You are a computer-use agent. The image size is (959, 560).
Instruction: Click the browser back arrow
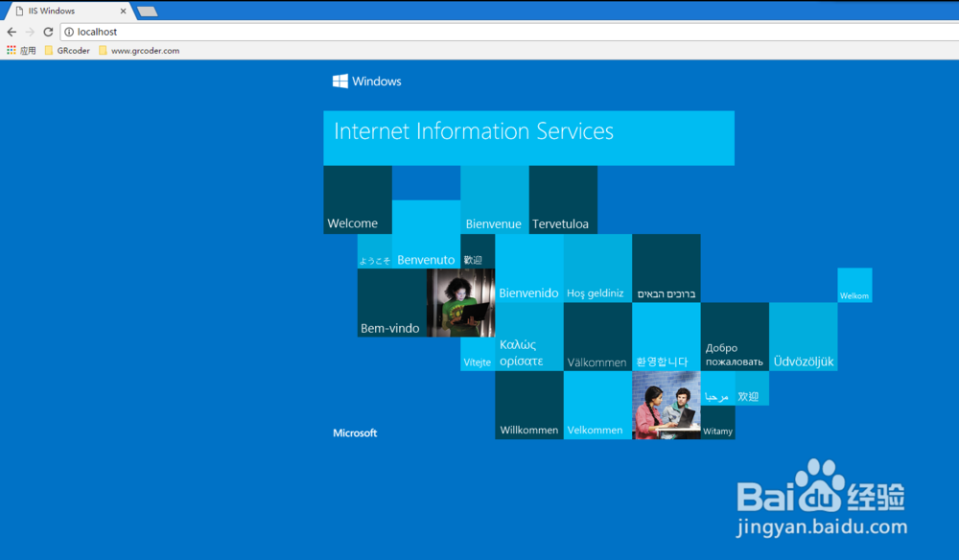pyautogui.click(x=12, y=32)
